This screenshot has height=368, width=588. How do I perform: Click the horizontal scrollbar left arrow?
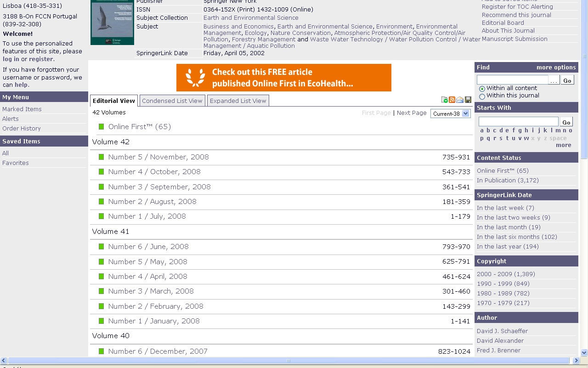pyautogui.click(x=4, y=361)
